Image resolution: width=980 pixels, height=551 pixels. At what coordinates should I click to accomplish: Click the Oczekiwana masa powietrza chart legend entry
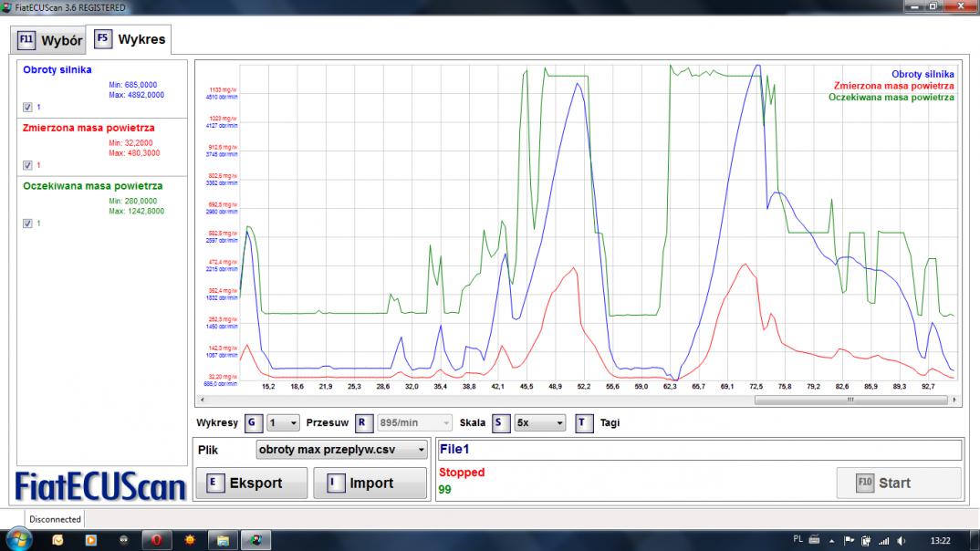891,97
